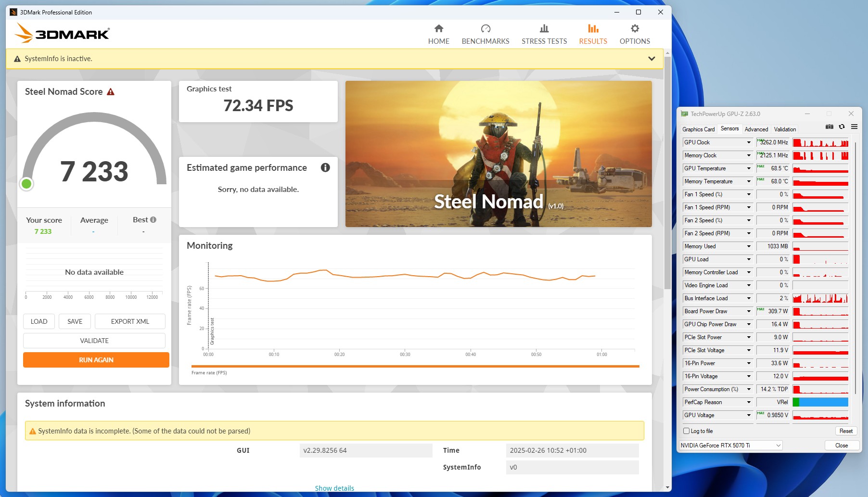
Task: Click the 309.7 W Board Power Draw value
Action: (x=773, y=311)
